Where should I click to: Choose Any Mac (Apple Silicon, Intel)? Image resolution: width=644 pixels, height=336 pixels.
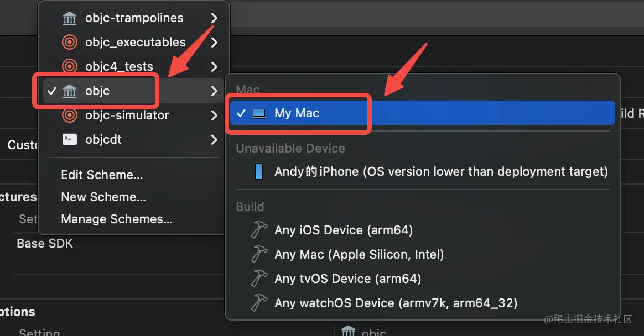tap(359, 255)
